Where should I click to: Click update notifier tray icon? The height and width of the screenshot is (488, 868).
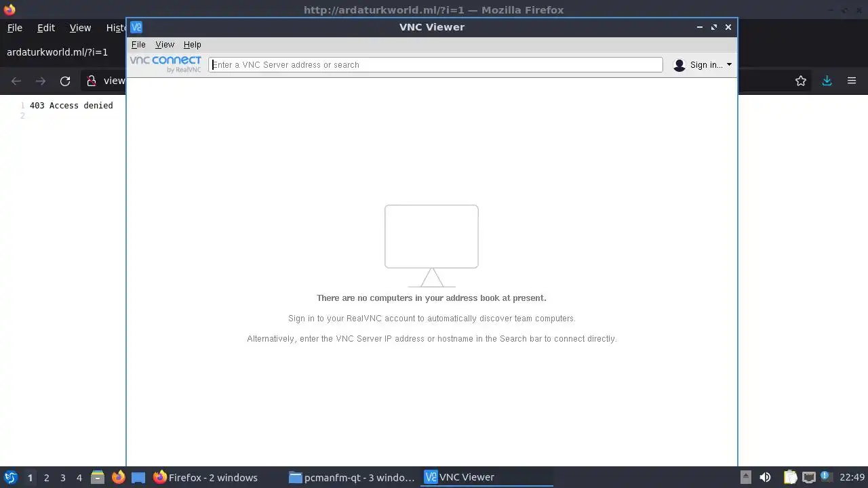825,477
